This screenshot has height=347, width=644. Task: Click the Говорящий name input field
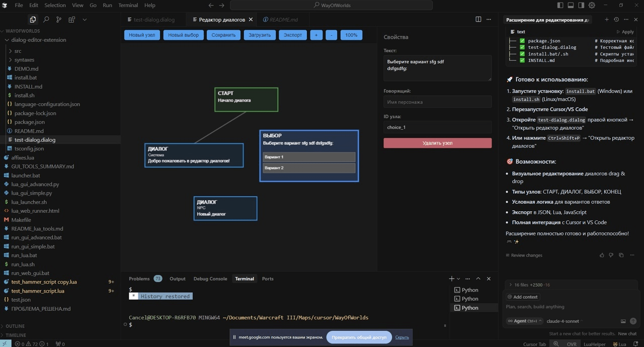pos(438,102)
